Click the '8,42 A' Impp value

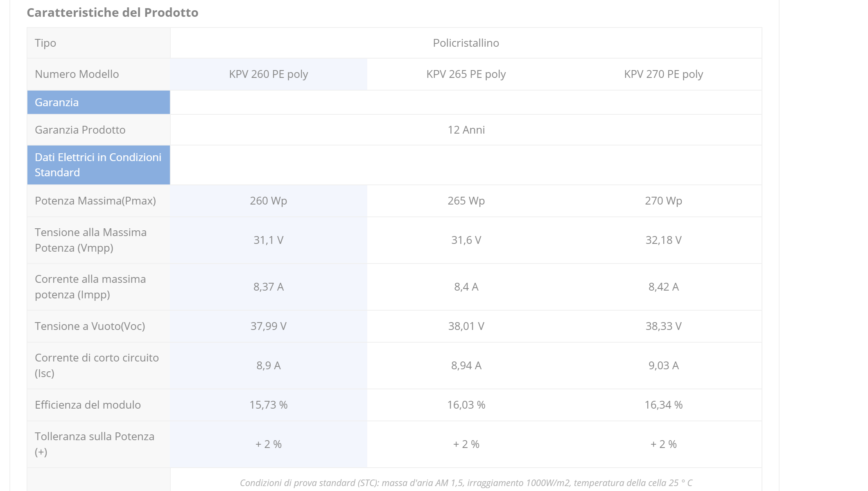tap(663, 287)
